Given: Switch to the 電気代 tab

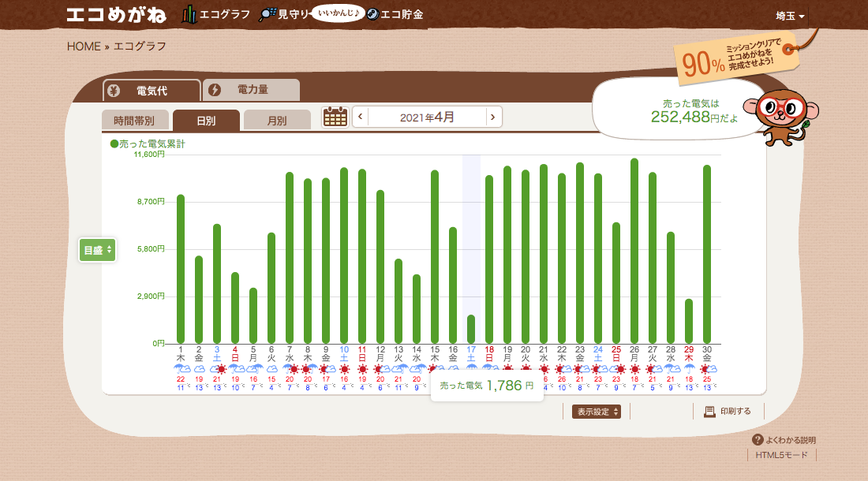Looking at the screenshot, I should pos(152,91).
